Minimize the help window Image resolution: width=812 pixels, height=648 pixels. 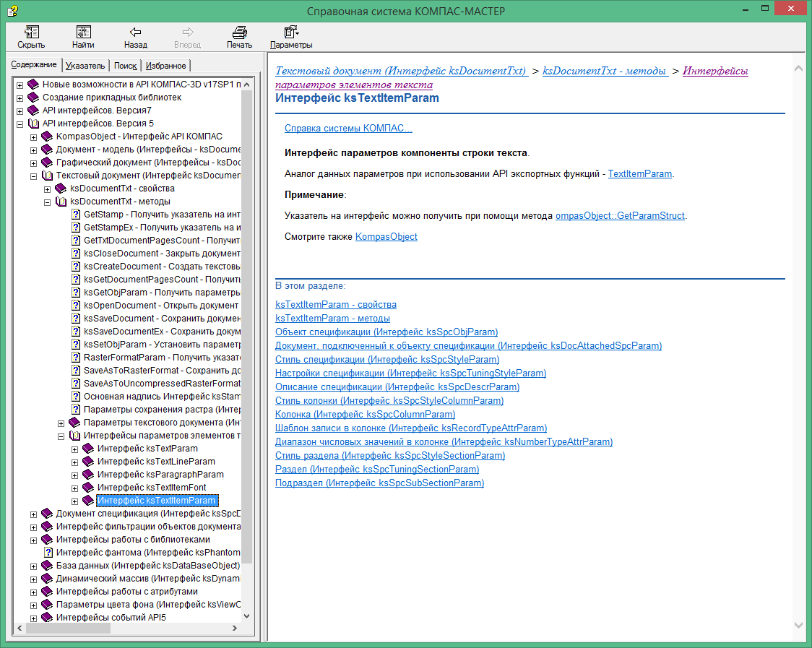(x=746, y=9)
